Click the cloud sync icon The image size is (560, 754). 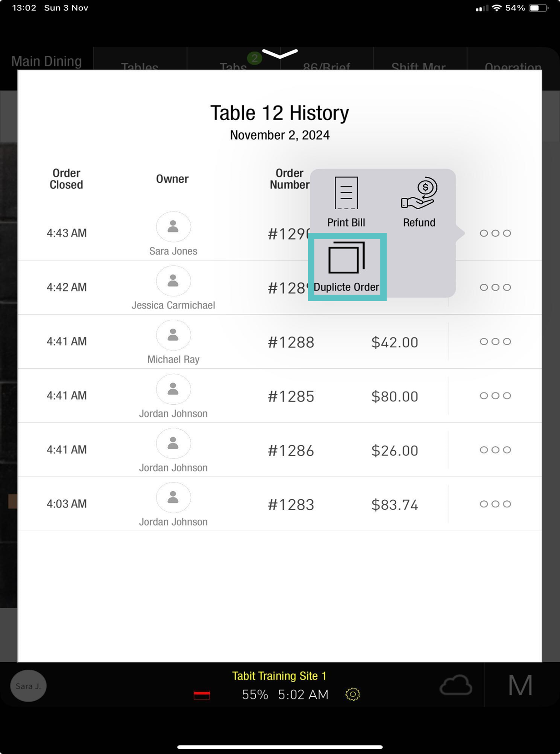[x=456, y=685]
